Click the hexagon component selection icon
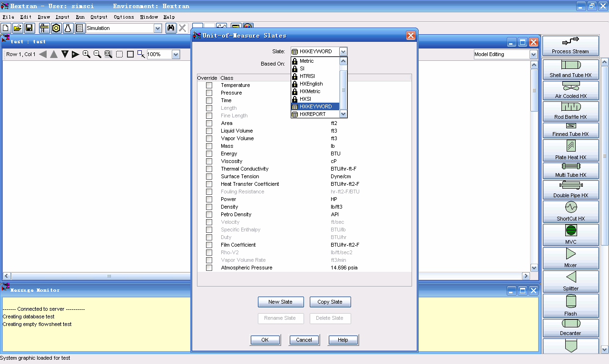The width and height of the screenshot is (609, 364). pyautogui.click(x=56, y=28)
